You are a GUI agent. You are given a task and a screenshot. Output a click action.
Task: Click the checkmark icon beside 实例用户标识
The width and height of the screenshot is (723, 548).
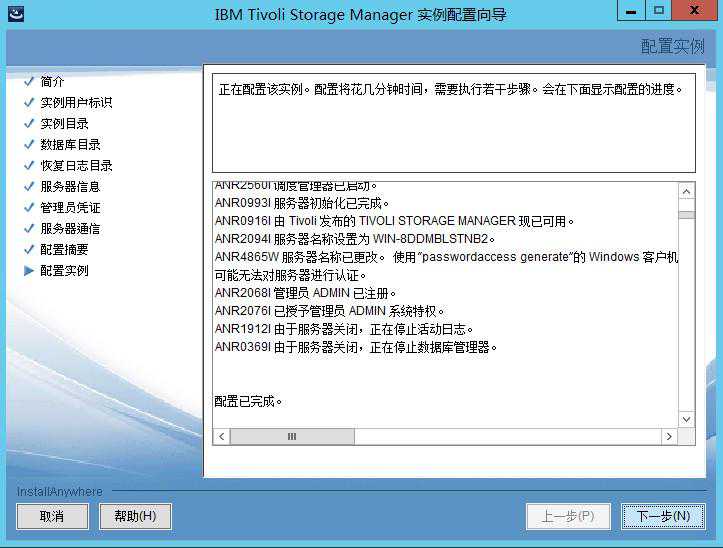click(x=29, y=103)
